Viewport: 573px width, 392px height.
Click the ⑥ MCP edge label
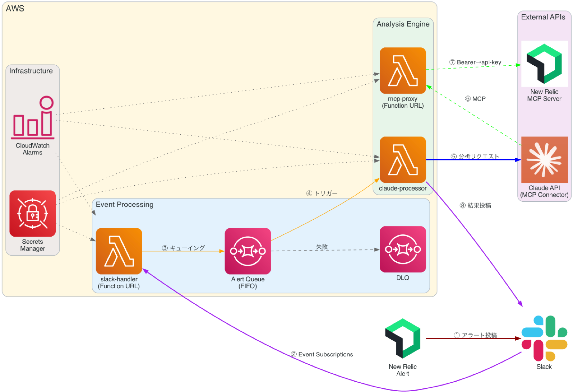[475, 99]
